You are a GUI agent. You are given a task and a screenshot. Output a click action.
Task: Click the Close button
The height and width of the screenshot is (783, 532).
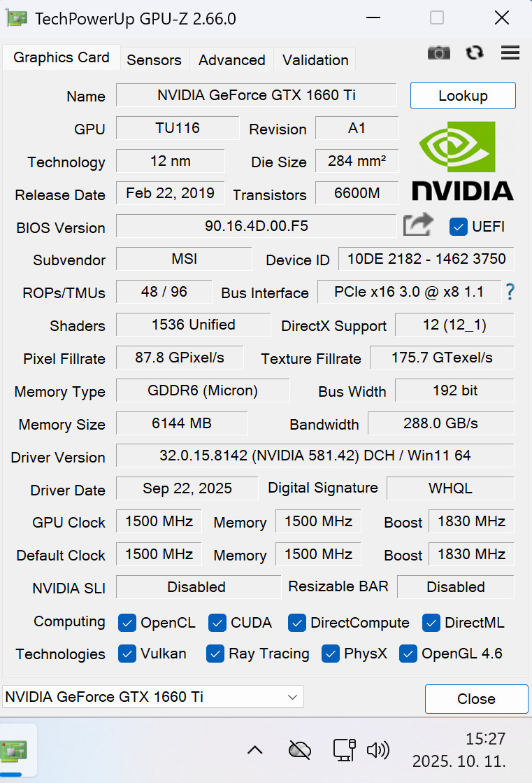[476, 699]
